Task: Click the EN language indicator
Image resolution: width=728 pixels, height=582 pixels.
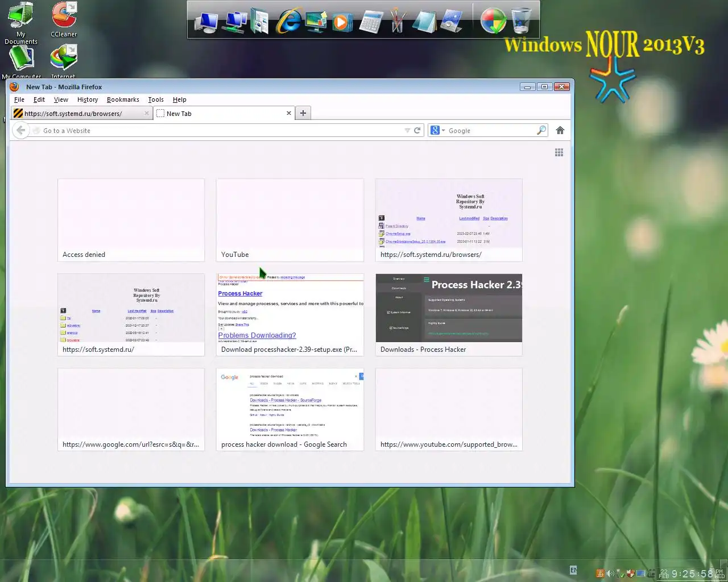Action: [x=573, y=570]
